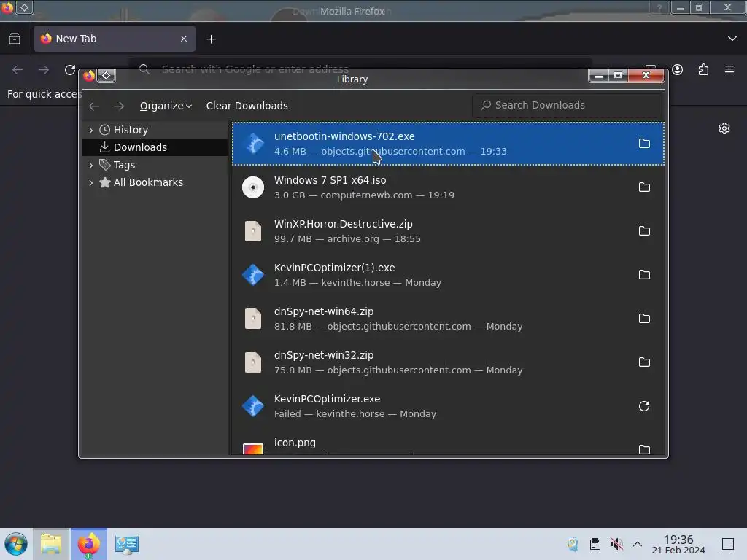Close the New Tab tab
This screenshot has width=747, height=560.
(x=184, y=39)
